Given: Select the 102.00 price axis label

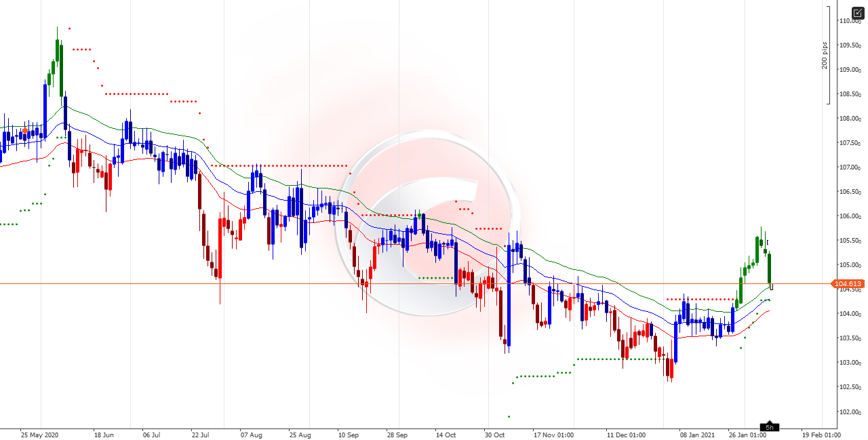Looking at the screenshot, I should (x=851, y=412).
